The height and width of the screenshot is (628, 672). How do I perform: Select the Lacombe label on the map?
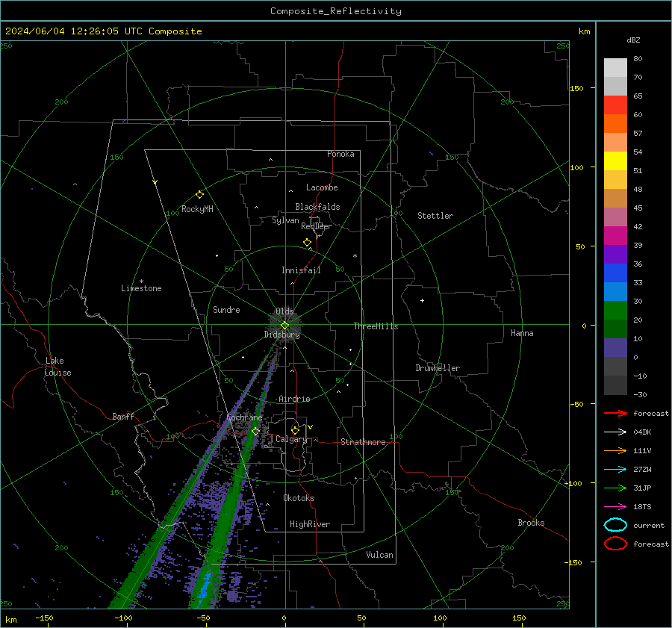322,187
